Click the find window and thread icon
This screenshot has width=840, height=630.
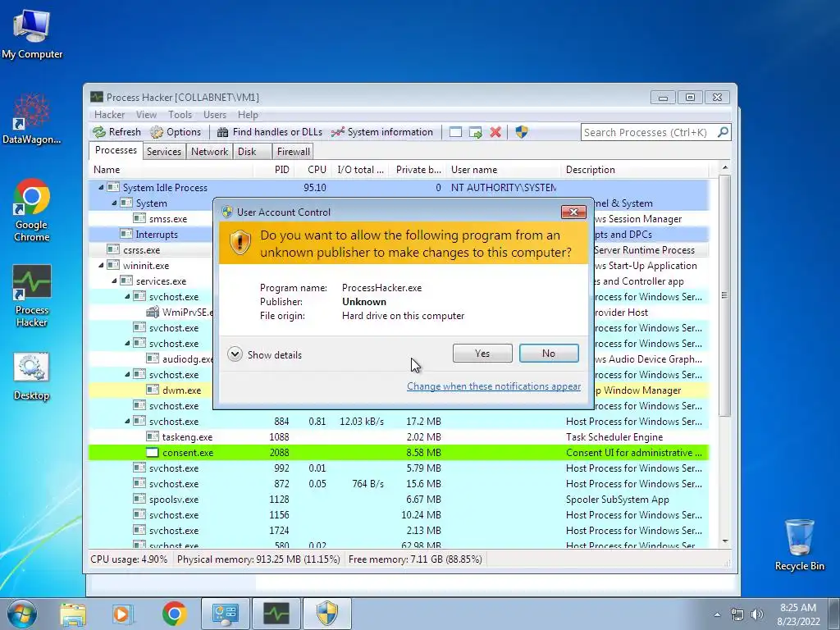[475, 132]
